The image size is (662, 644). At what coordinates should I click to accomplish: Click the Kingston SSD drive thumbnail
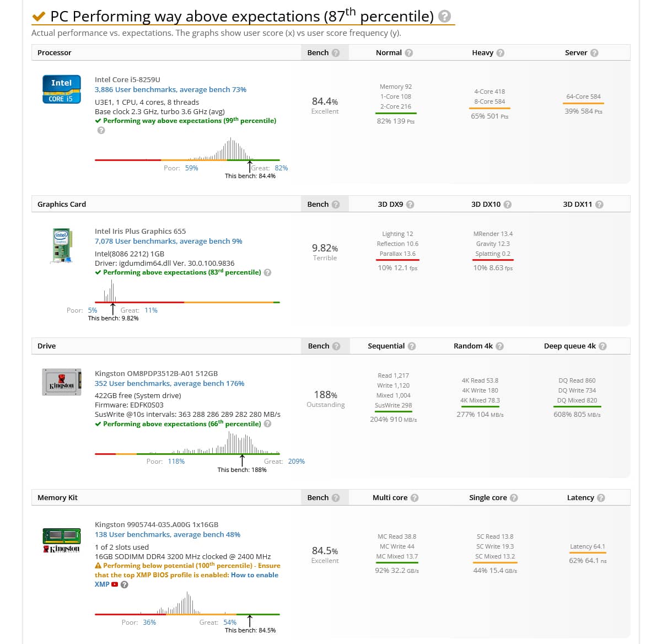tap(62, 382)
